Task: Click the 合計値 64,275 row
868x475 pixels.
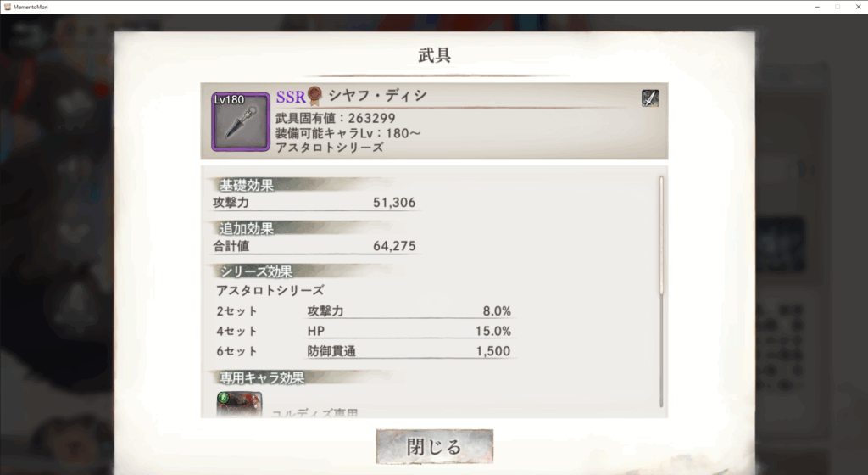Action: click(314, 246)
